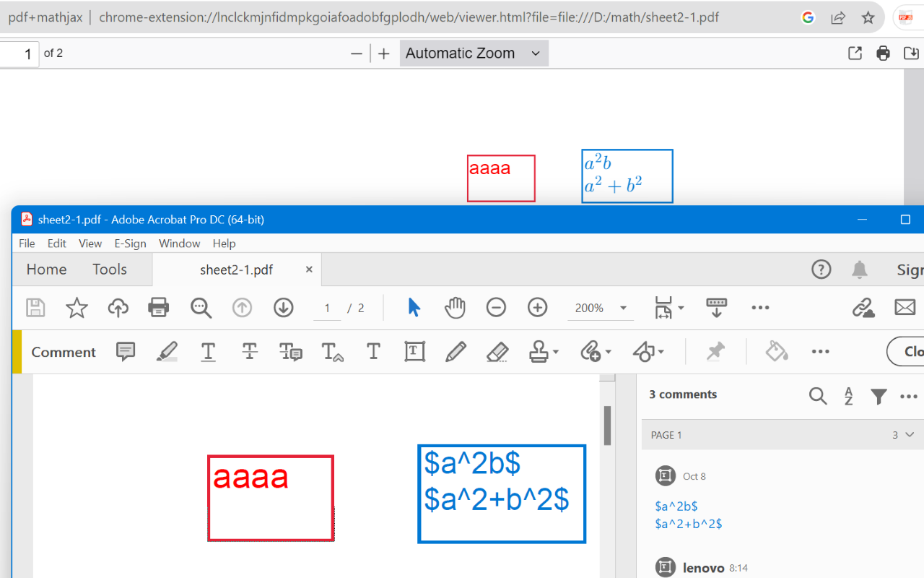Open the 200% zoom level dropdown

[x=622, y=307]
